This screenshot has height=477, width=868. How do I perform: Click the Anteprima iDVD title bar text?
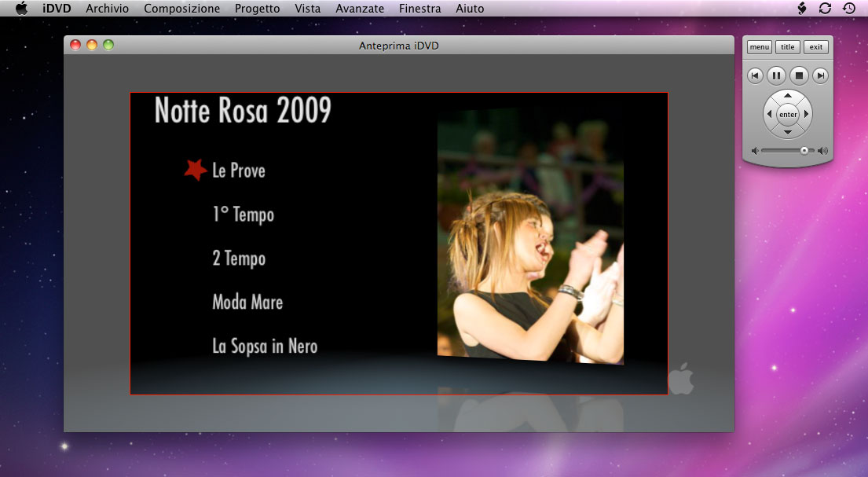click(398, 46)
